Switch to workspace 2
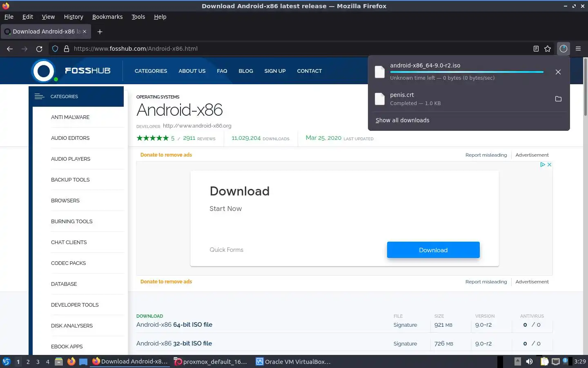Image resolution: width=588 pixels, height=368 pixels. point(28,361)
